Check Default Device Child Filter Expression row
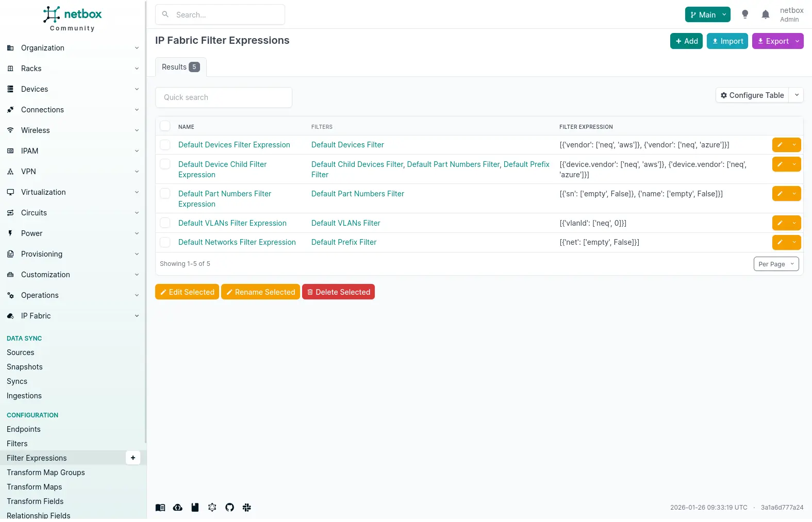This screenshot has width=812, height=522. [165, 164]
